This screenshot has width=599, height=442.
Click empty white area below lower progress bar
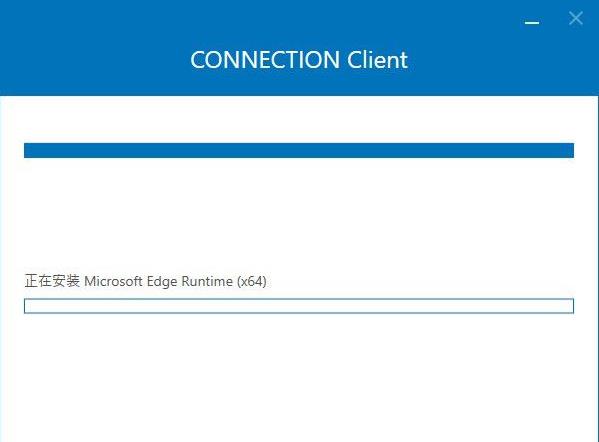pos(299,376)
